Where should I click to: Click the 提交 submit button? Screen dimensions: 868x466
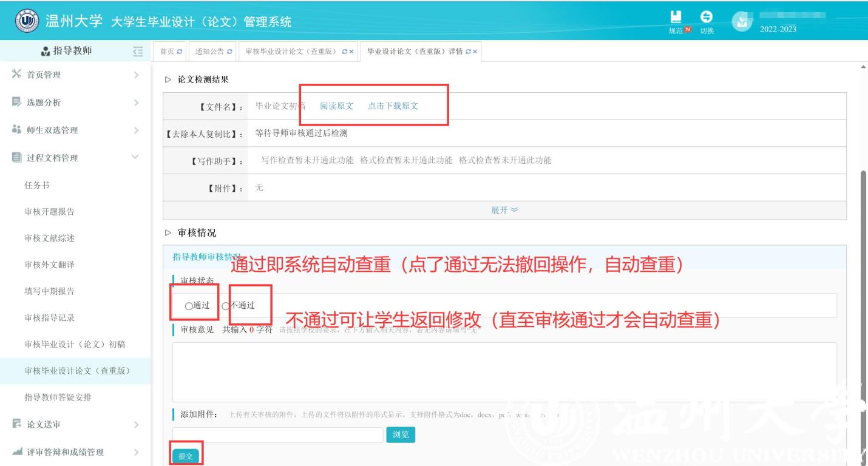(x=185, y=456)
